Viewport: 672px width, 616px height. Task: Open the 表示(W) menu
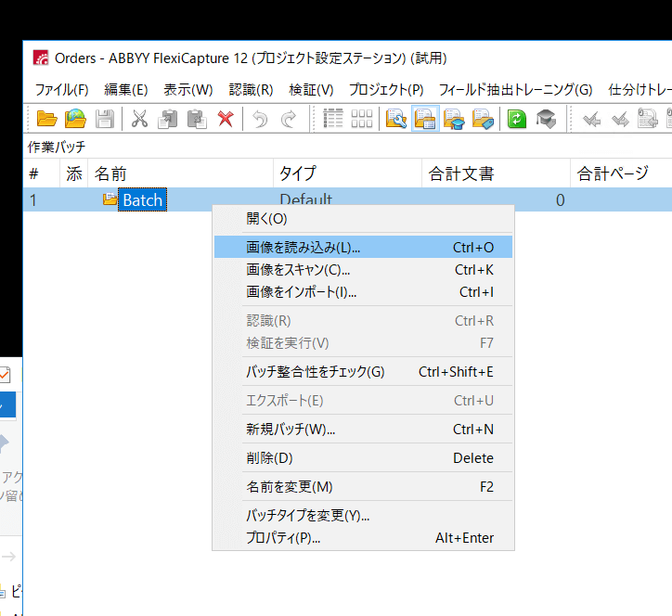[188, 90]
